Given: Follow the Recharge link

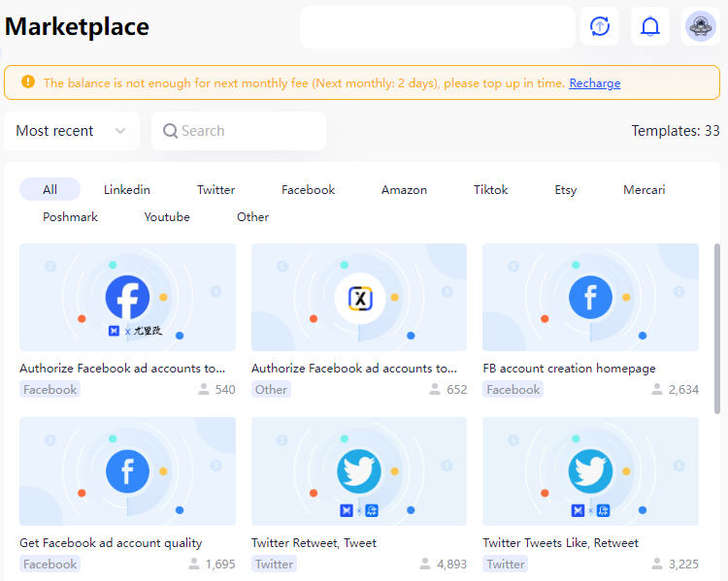Looking at the screenshot, I should 595,83.
